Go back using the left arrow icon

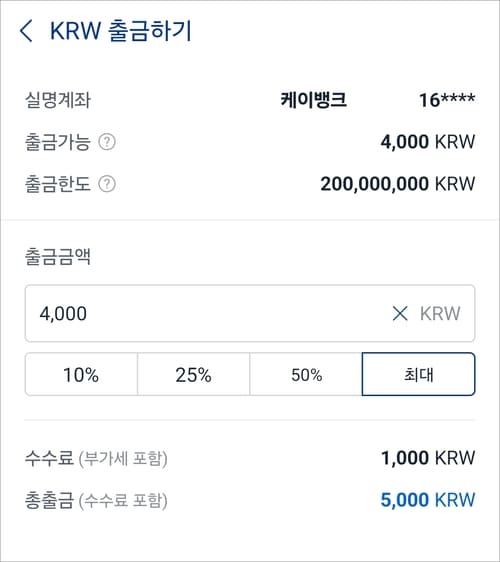click(x=26, y=31)
